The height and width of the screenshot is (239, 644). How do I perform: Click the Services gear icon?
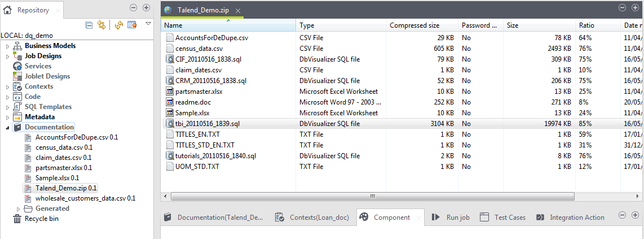17,66
